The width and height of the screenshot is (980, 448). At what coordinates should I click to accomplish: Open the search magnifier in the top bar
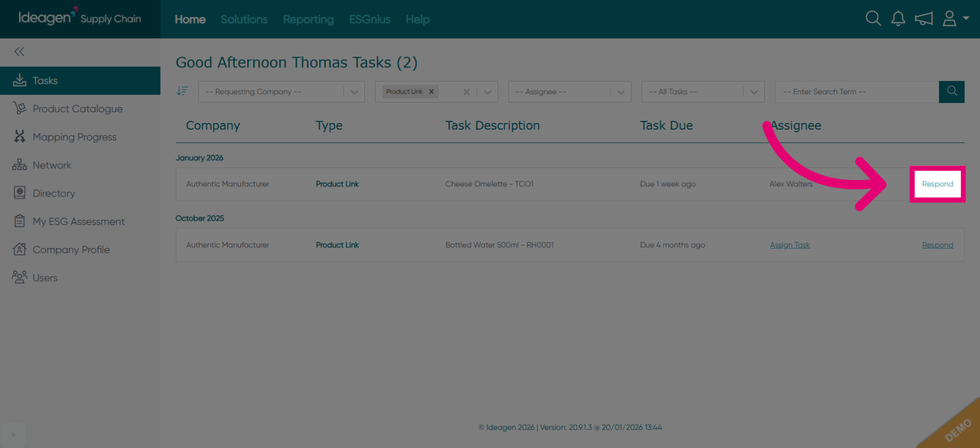(x=873, y=19)
